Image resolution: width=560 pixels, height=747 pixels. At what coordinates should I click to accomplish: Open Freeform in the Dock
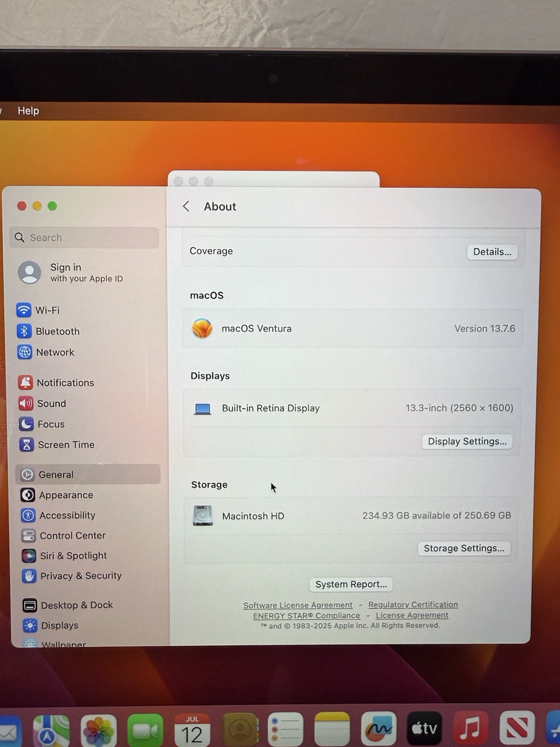(378, 729)
